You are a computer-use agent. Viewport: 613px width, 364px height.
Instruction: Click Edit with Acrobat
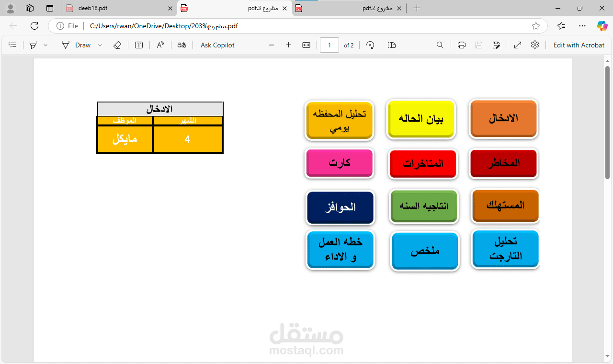(x=579, y=45)
